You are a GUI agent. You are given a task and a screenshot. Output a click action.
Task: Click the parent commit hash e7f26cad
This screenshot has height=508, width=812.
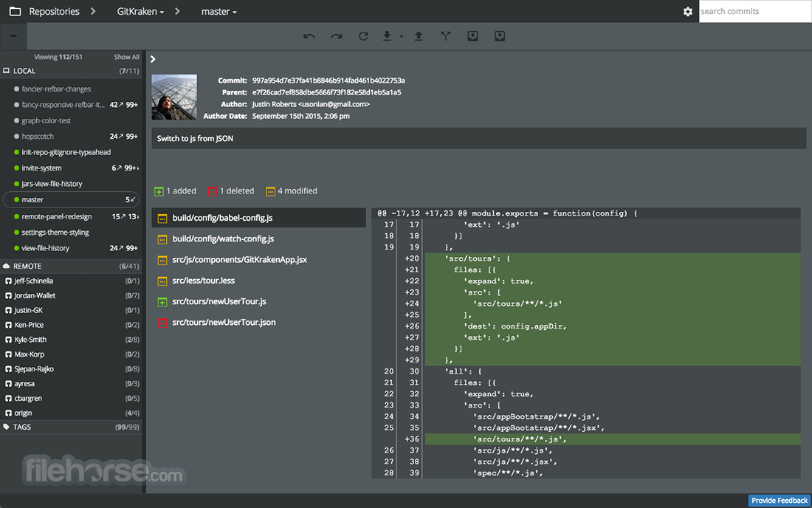tap(327, 92)
